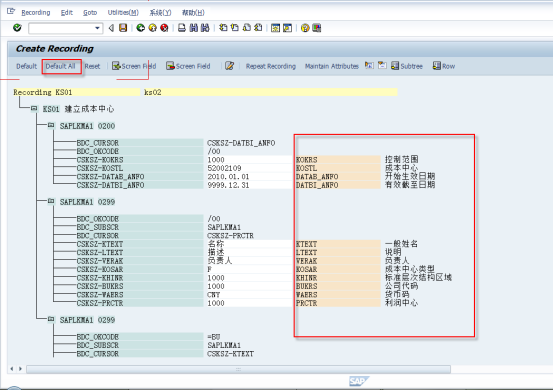Screen dimensions: 553x390
Task: Open the 系统(Y) menu
Action: pos(160,13)
